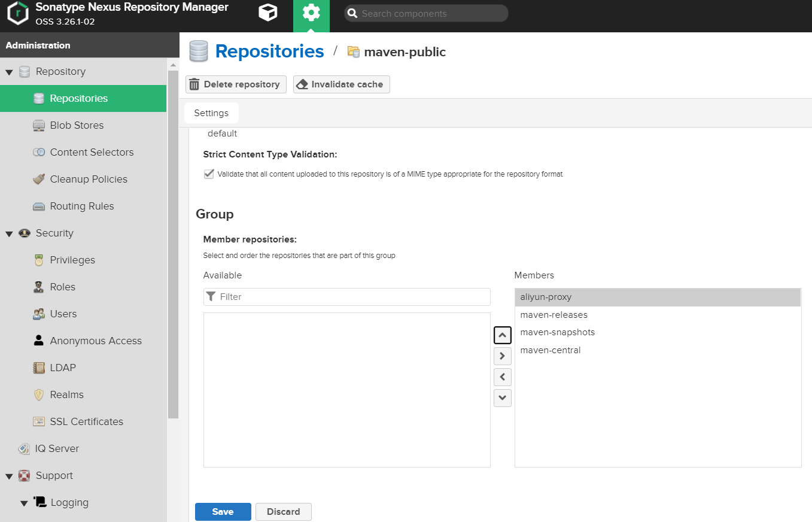Open Privileges in the sidebar
The image size is (812, 522).
pos(83,260)
